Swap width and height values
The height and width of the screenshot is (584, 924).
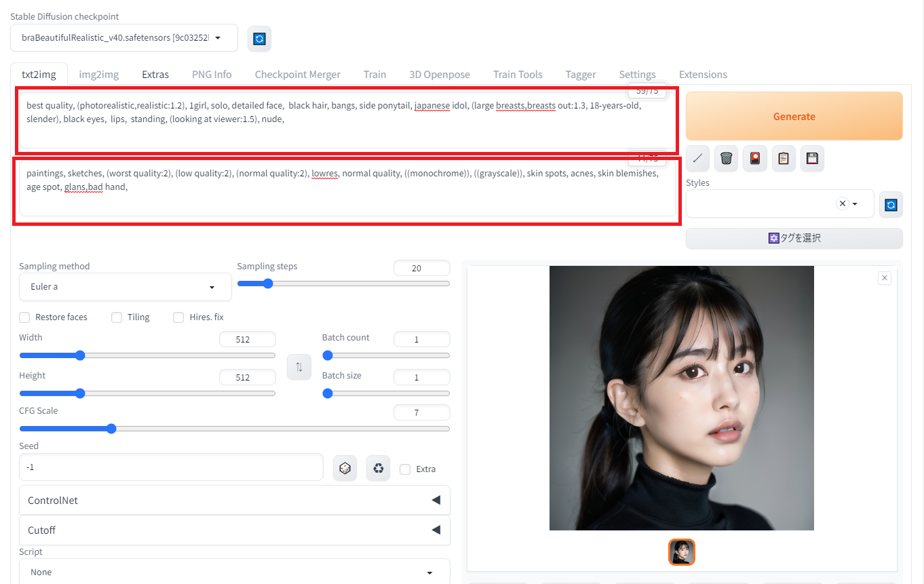pos(299,367)
